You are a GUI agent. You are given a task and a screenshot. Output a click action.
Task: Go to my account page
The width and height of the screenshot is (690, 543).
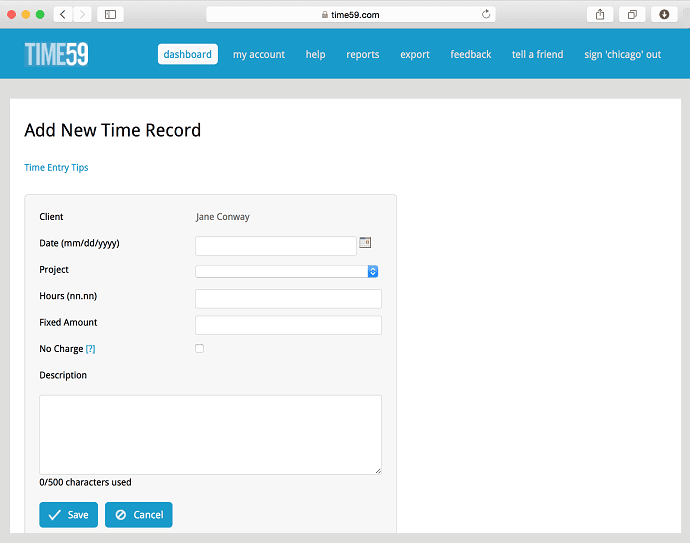pos(259,54)
